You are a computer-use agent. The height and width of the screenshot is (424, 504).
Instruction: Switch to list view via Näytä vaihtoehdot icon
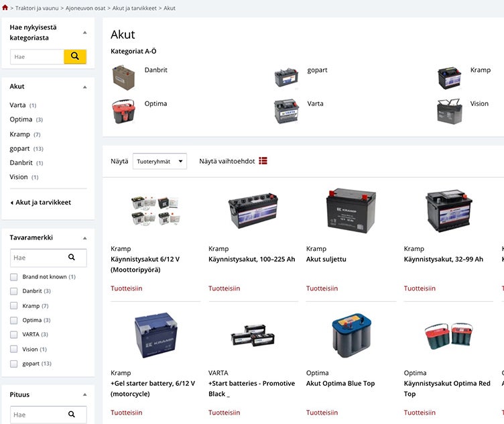(x=263, y=161)
